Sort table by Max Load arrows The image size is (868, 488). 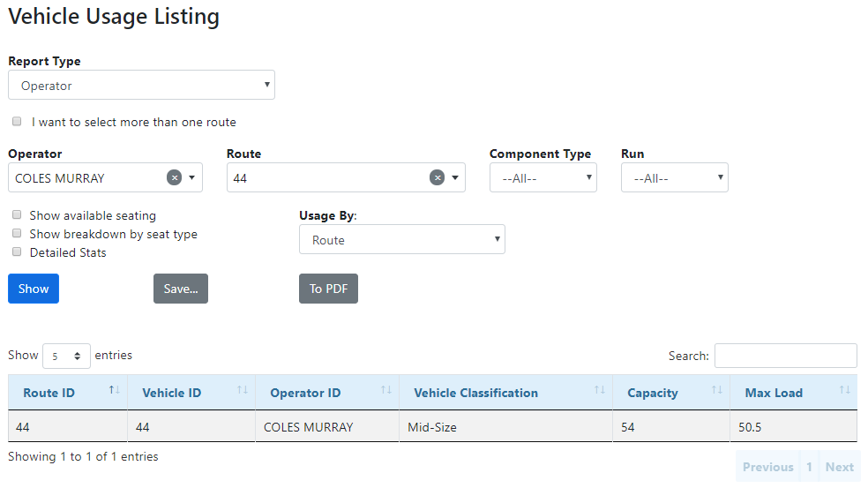[845, 391]
